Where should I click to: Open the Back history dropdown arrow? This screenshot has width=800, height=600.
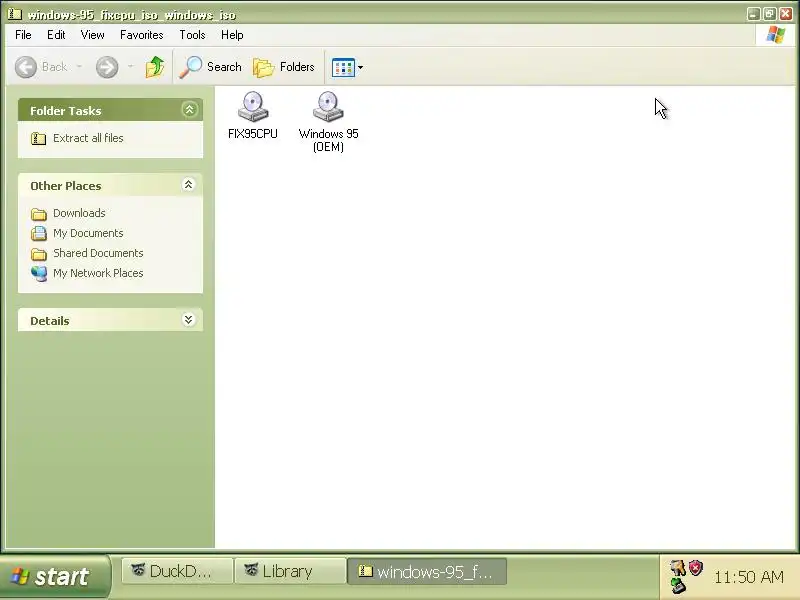[79, 67]
